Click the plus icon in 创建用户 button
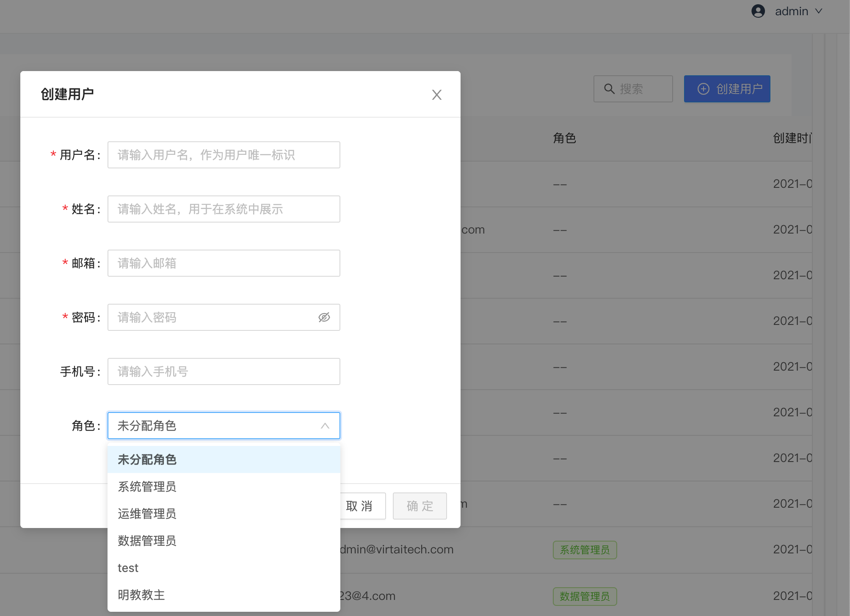The image size is (850, 616). (x=704, y=89)
